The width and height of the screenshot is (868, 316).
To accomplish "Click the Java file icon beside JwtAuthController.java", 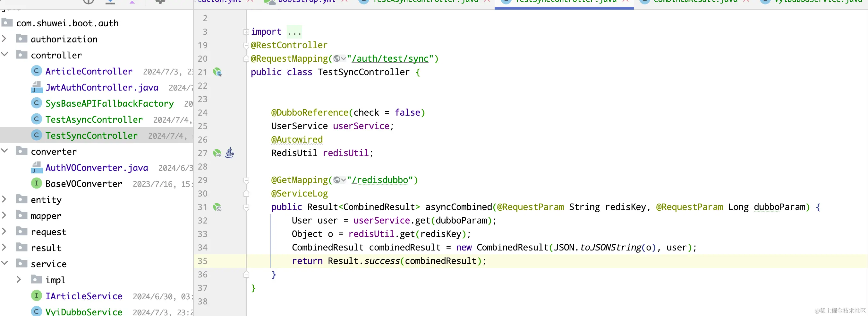I will [36, 87].
